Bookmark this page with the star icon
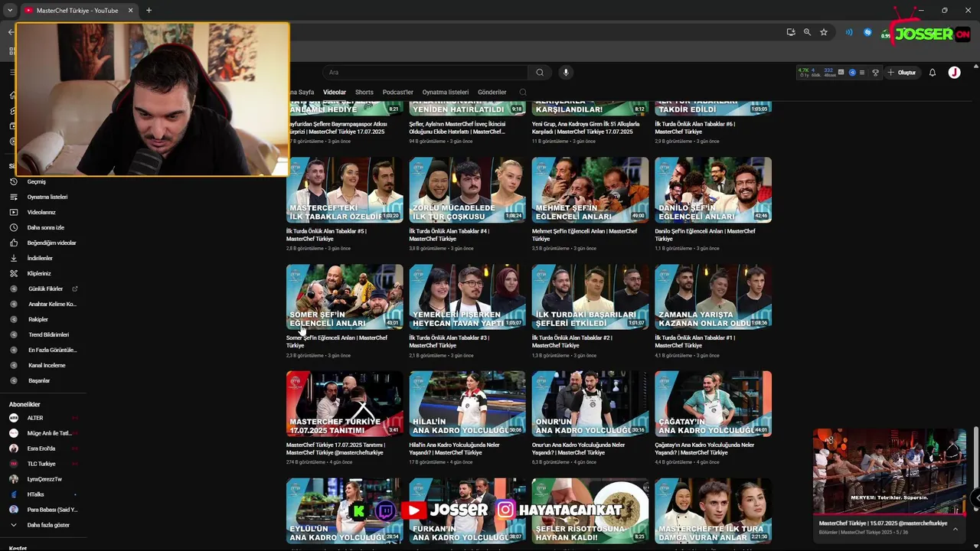Screen dimensions: 980x551 [x=824, y=32]
